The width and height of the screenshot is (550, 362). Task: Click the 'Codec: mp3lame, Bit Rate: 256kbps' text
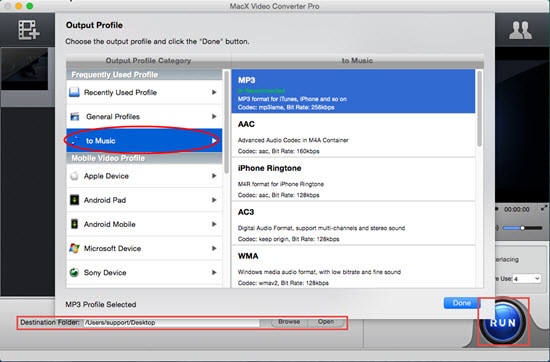click(286, 107)
